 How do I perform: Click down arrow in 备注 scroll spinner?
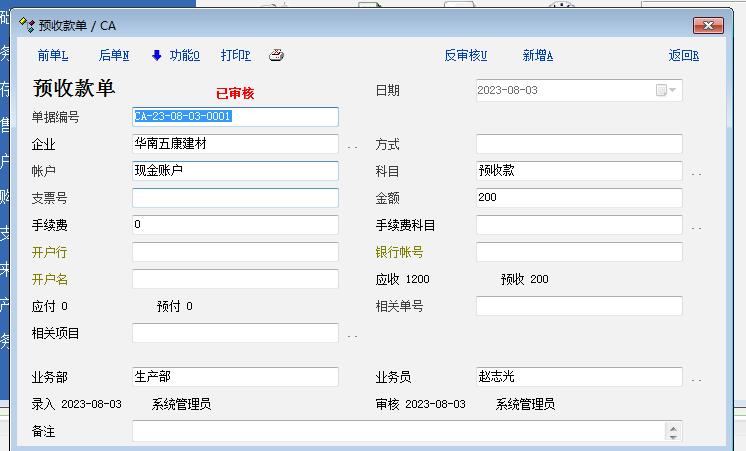point(672,437)
